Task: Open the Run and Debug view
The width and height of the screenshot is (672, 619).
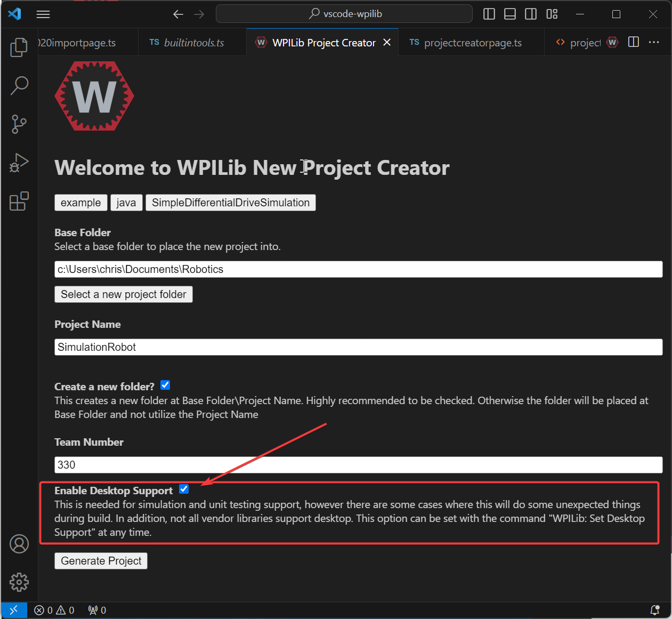Action: tap(19, 163)
